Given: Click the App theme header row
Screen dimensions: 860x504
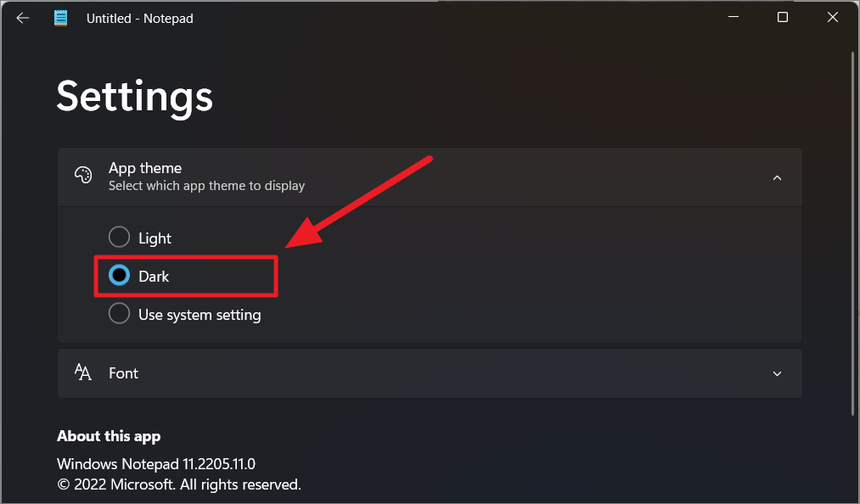Looking at the screenshot, I should point(430,177).
